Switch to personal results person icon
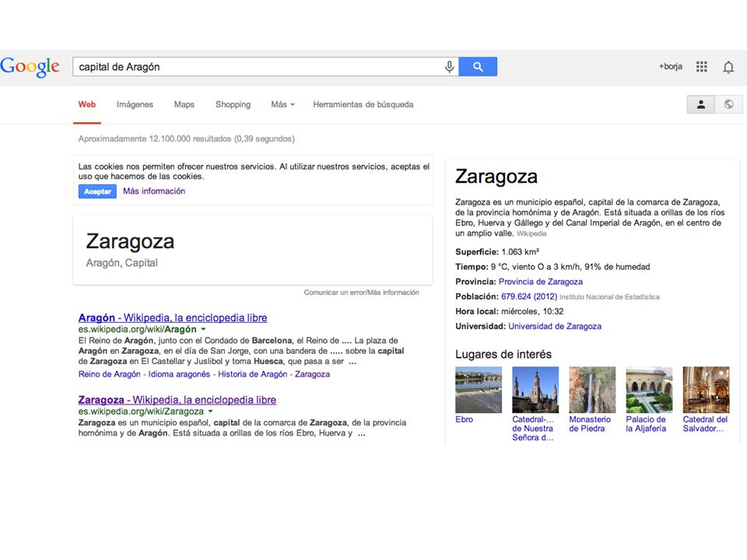Image resolution: width=747 pixels, height=560 pixels. pyautogui.click(x=701, y=104)
